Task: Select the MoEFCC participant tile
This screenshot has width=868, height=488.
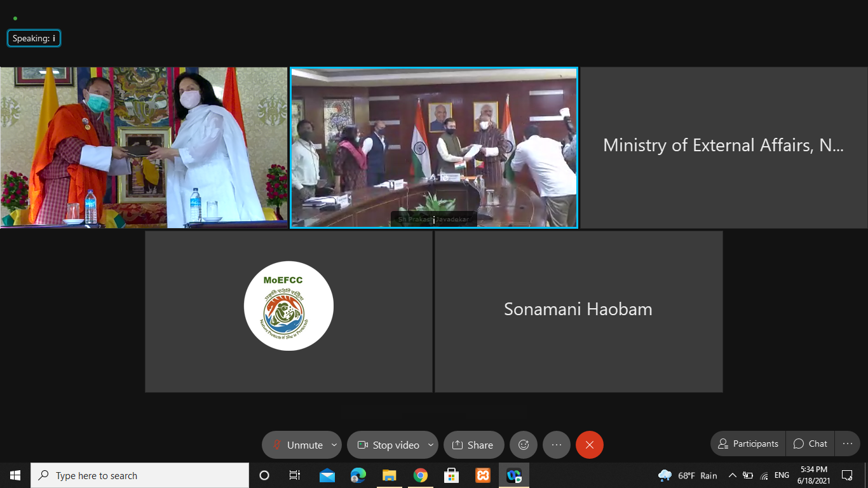Action: 288,311
